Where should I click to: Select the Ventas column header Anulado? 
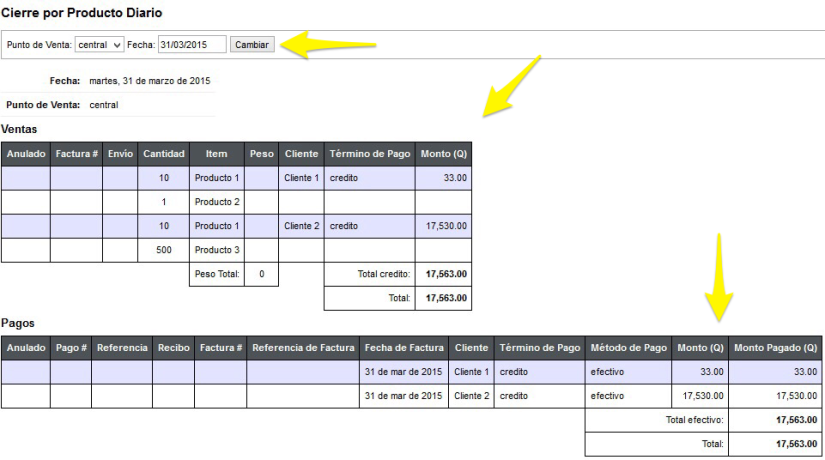tap(26, 154)
